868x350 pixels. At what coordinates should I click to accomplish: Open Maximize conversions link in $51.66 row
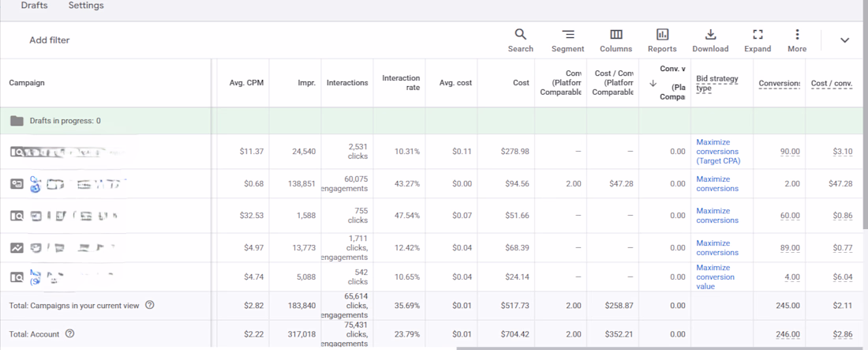pyautogui.click(x=716, y=215)
